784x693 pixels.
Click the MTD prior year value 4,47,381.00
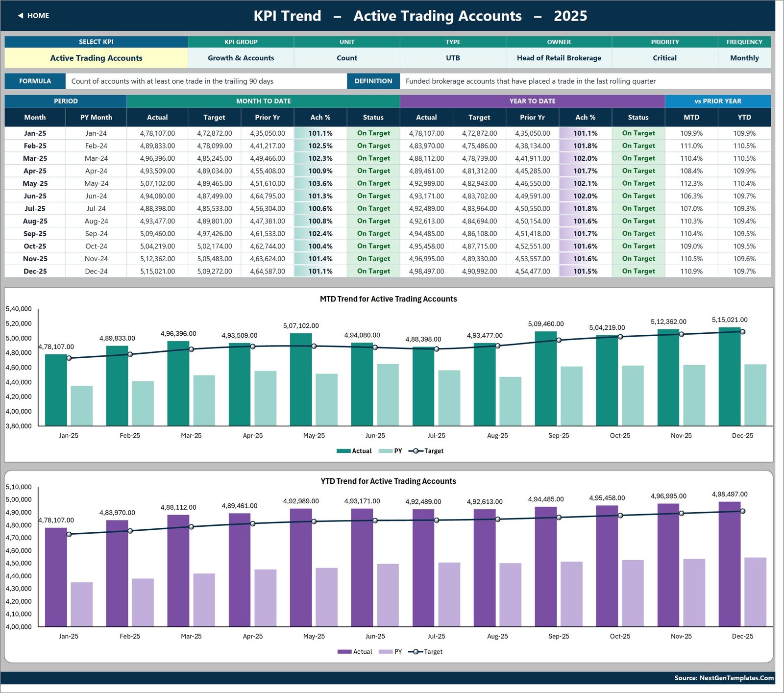pos(268,221)
